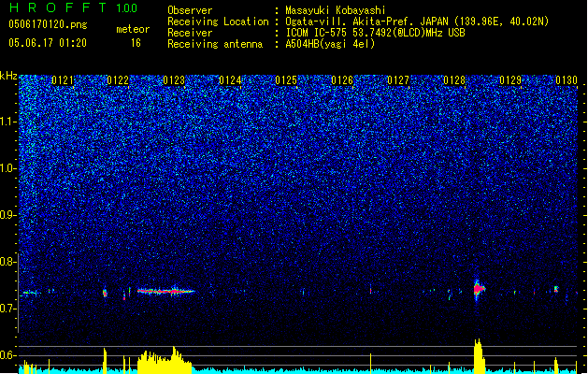Click the 0125 time marker
This screenshot has width=588, height=374.
[x=286, y=80]
